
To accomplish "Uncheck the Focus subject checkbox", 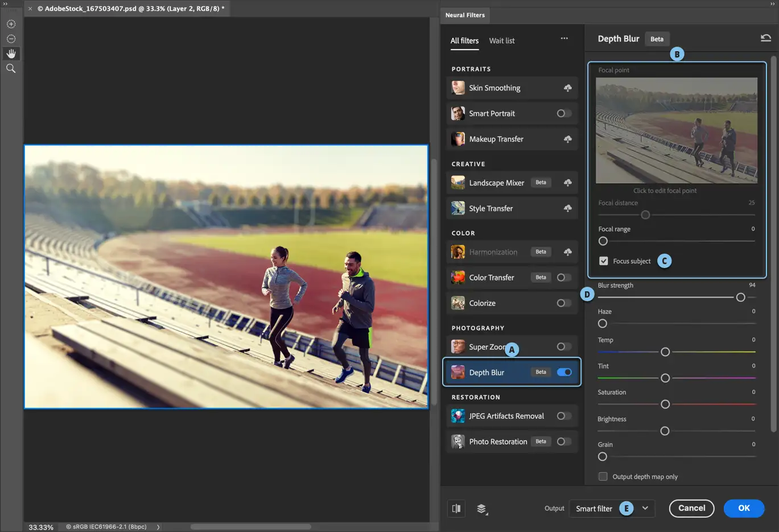I will (x=603, y=261).
